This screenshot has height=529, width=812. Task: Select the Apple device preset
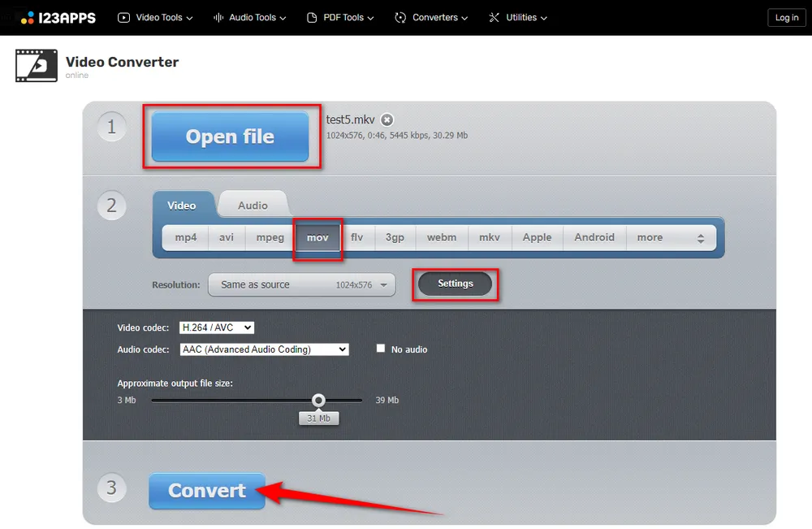(x=537, y=237)
